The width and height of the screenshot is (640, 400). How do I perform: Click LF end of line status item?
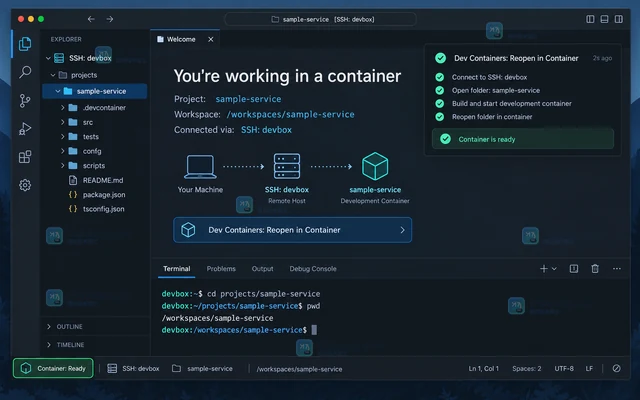click(589, 369)
